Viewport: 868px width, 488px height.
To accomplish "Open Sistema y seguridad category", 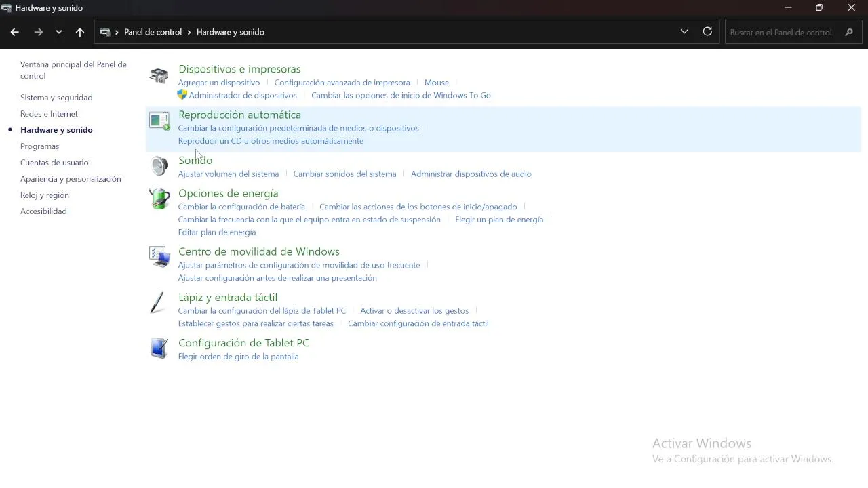I will coord(56,98).
